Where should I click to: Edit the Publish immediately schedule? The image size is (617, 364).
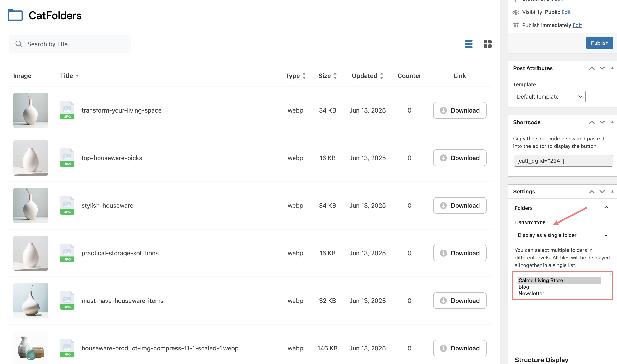(x=577, y=25)
